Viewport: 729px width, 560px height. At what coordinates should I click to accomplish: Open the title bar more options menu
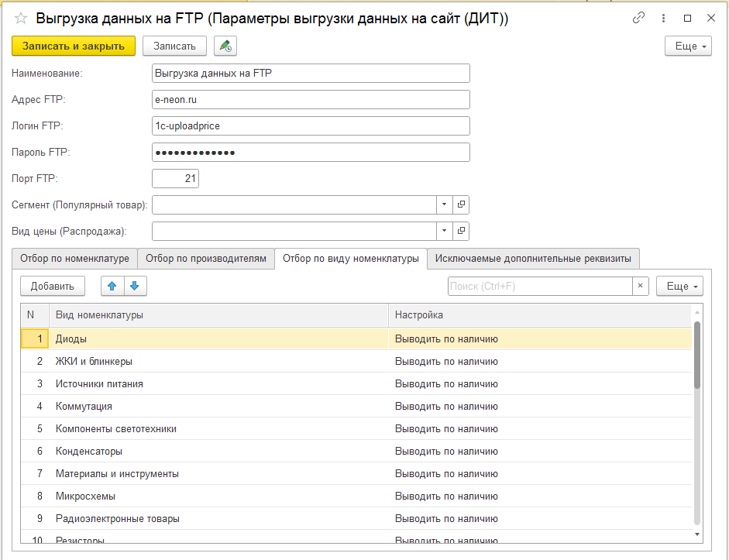(x=663, y=18)
